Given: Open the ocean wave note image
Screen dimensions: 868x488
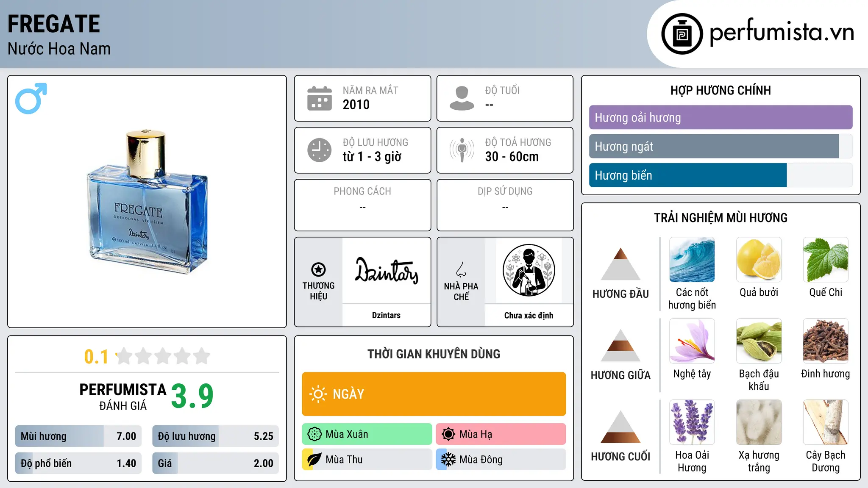Looking at the screenshot, I should point(692,260).
